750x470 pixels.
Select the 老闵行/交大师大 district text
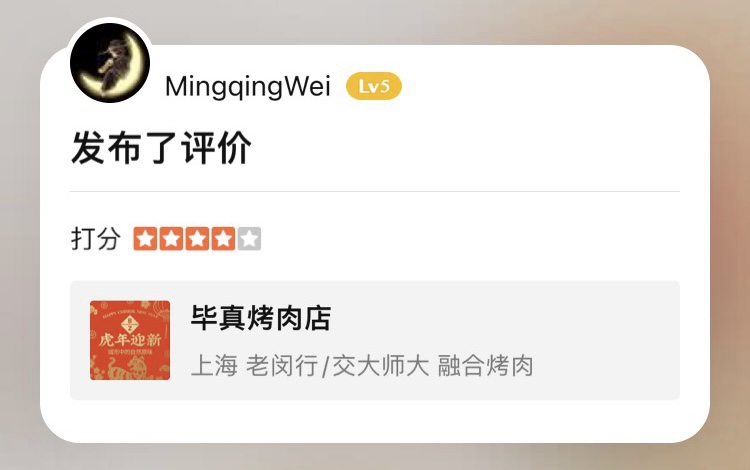pos(338,366)
